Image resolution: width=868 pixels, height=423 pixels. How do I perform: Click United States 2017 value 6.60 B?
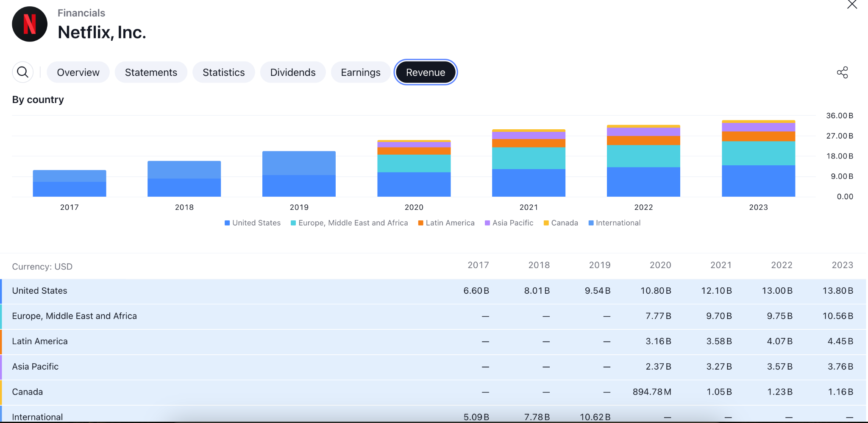coord(476,291)
